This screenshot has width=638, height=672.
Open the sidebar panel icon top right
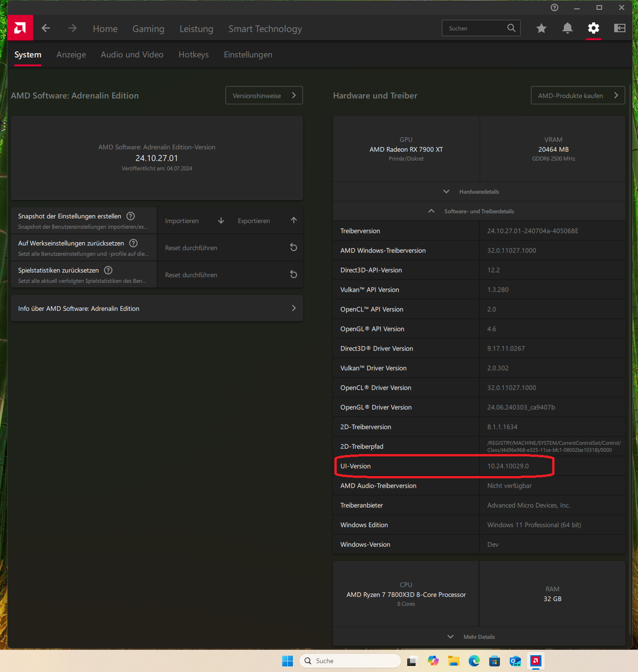pos(619,28)
